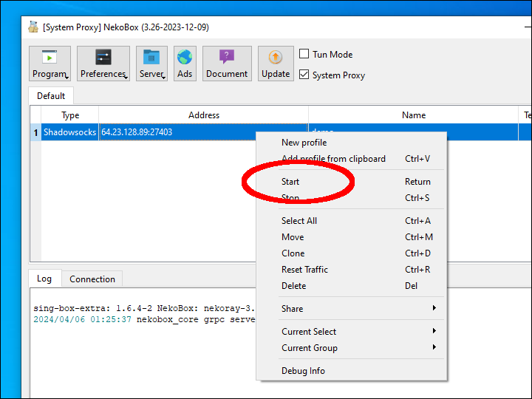This screenshot has height=399, width=532.
Task: Open the Program toolbar menu
Action: 50,64
